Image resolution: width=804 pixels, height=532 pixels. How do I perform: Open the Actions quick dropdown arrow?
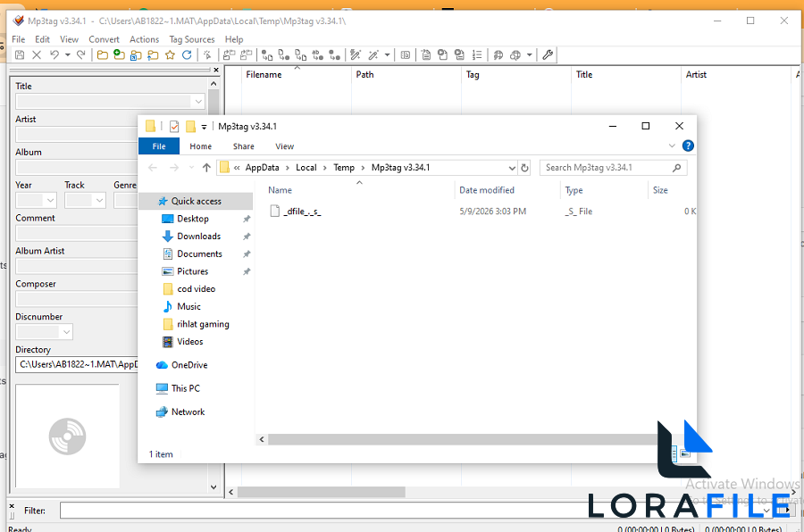387,54
